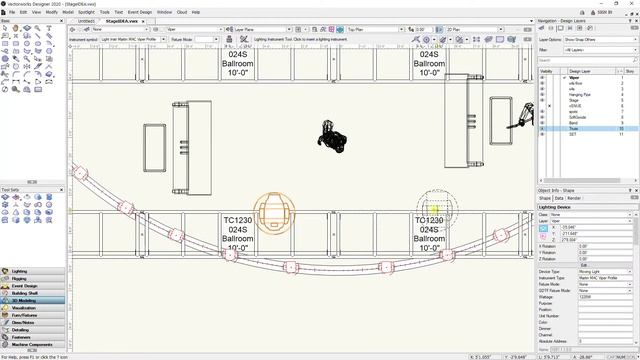The image size is (640, 360).
Task: Click the selected lighting device on the truss
Action: point(274,213)
